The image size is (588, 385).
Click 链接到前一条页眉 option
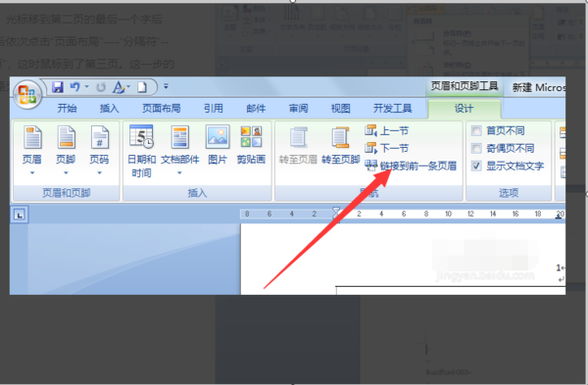click(411, 166)
